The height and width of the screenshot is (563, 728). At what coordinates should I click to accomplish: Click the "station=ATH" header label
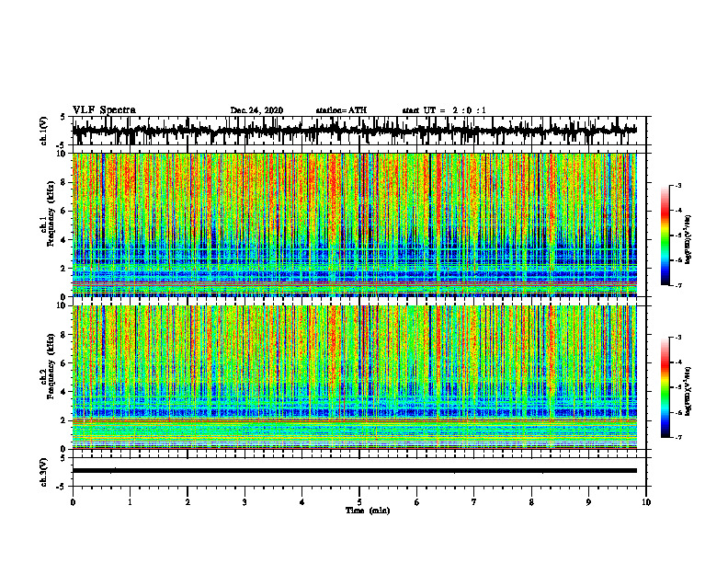[341, 110]
